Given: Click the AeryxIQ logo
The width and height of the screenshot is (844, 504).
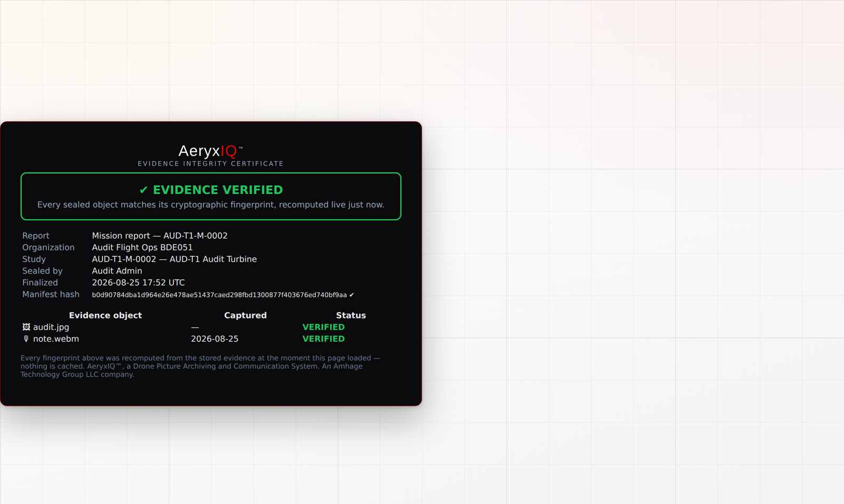Looking at the screenshot, I should [x=210, y=151].
